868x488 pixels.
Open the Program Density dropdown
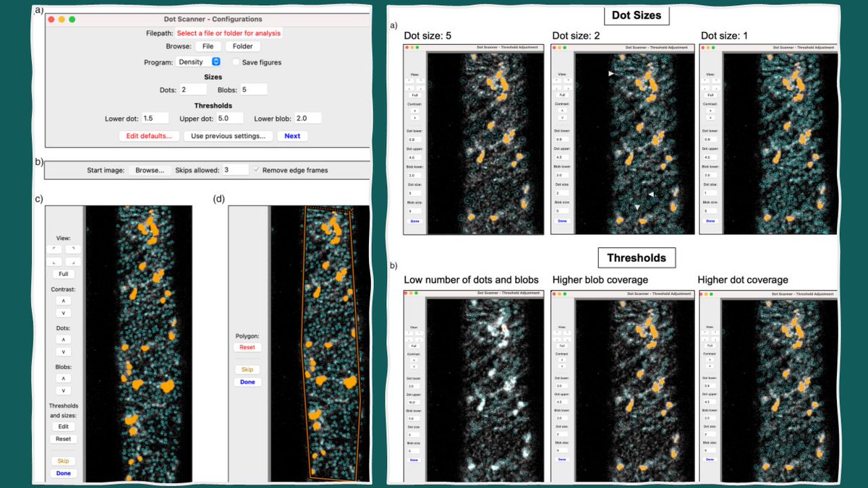point(199,62)
